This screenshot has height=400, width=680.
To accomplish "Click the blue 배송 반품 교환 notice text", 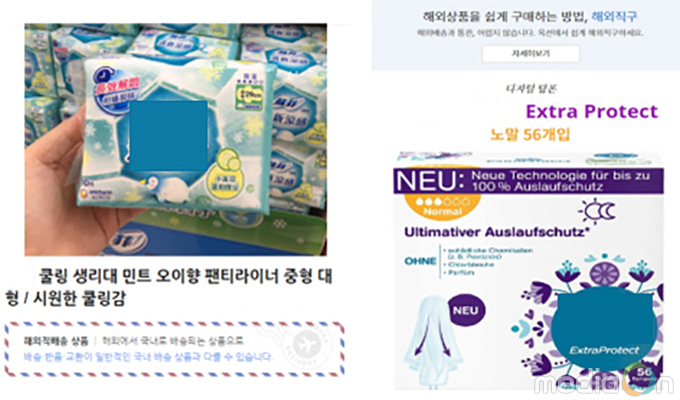I will pos(148,357).
